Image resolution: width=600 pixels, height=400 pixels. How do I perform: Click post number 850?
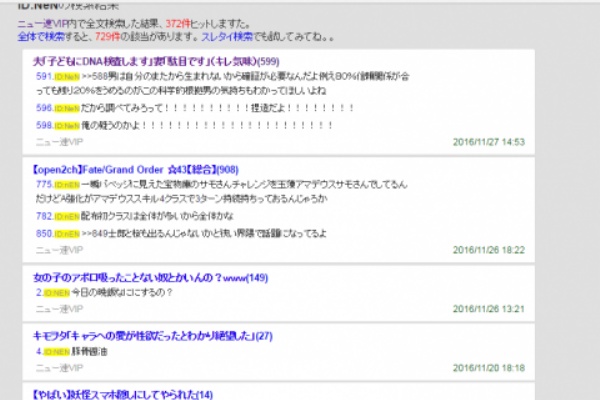click(44, 233)
